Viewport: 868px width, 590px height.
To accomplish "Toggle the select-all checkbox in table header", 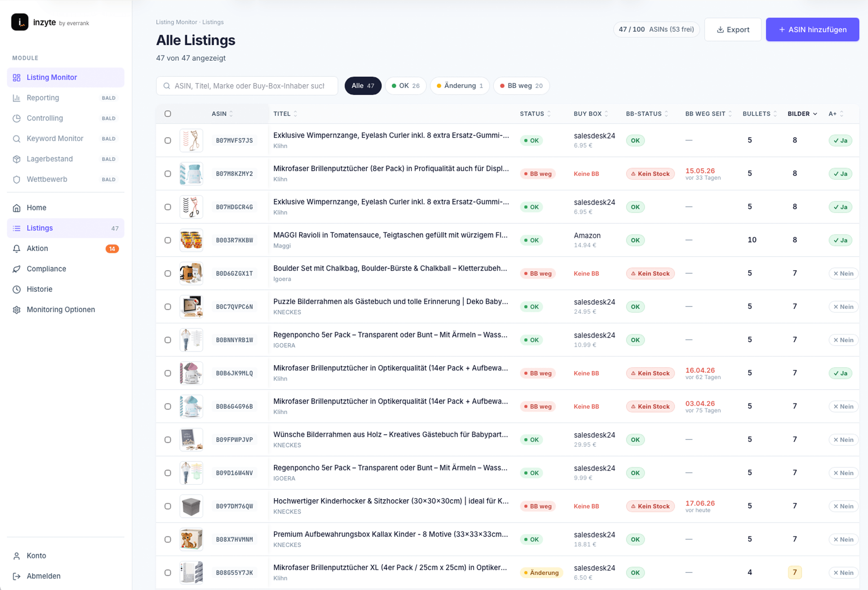I will click(168, 114).
